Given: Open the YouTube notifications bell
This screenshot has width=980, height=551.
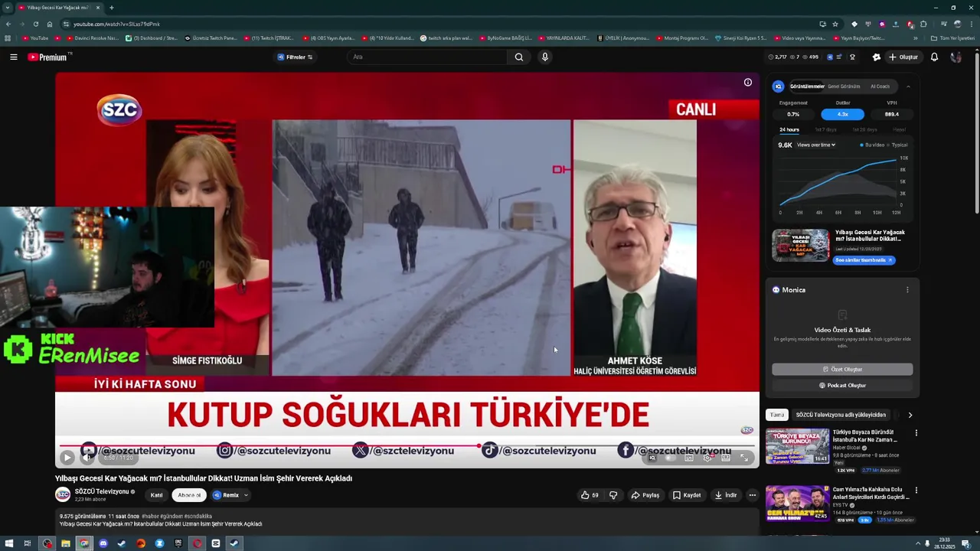Looking at the screenshot, I should point(934,57).
